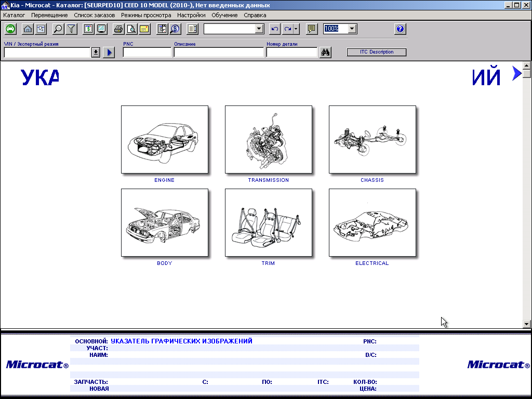Open the Настройки menu
Viewport: 532px width, 399px height.
(191, 15)
